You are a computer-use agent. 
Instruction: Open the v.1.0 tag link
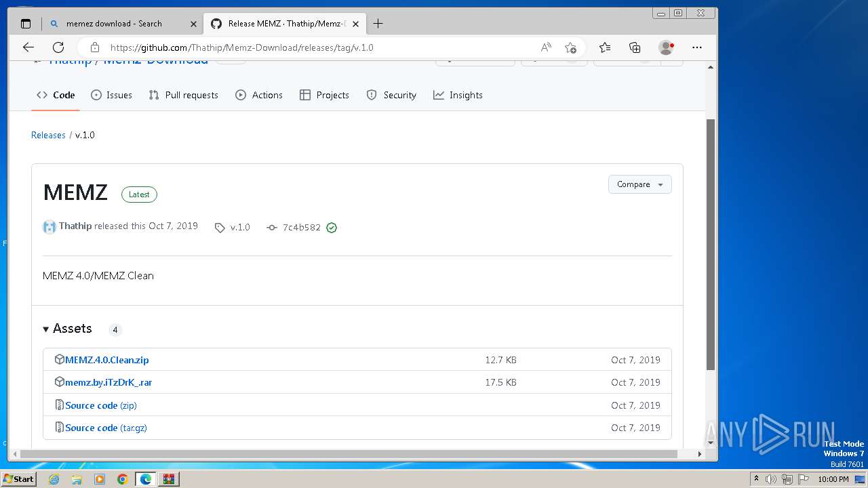[x=233, y=228]
